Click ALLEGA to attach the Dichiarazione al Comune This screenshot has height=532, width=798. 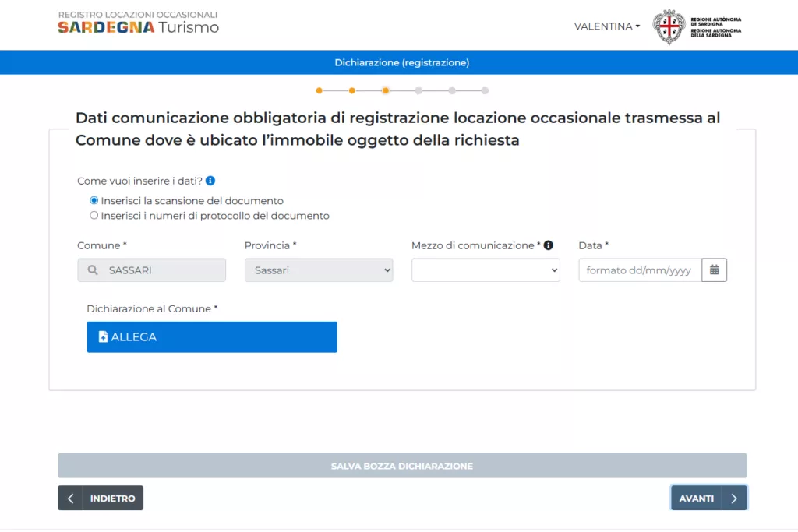(x=211, y=336)
